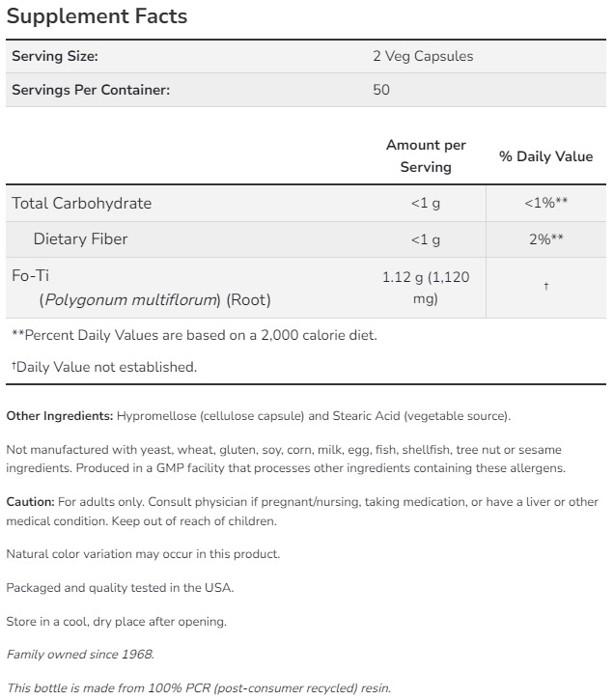This screenshot has height=700, width=614.
Task: Click the Daily Value not established footnote
Action: point(104,367)
